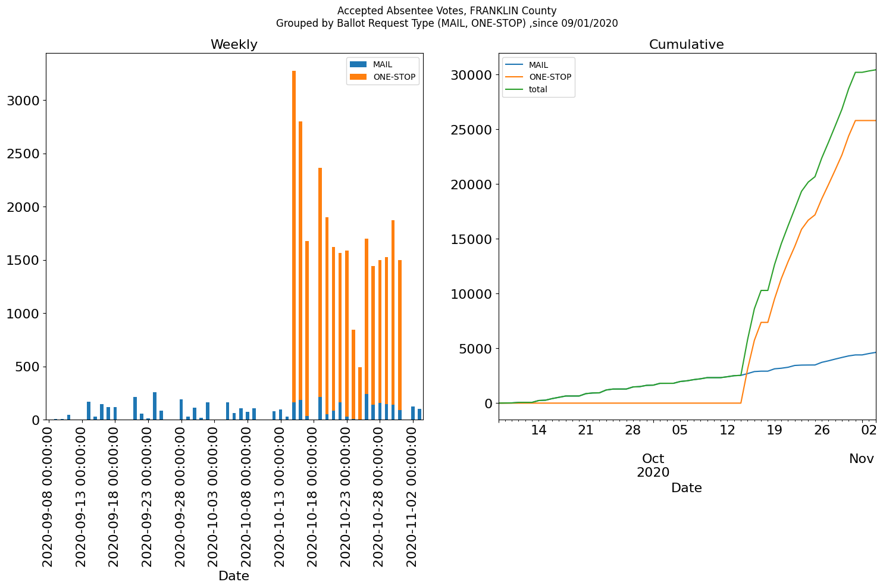
Task: Click the 2000 y-axis label on Weekly chart
Action: tap(23, 207)
